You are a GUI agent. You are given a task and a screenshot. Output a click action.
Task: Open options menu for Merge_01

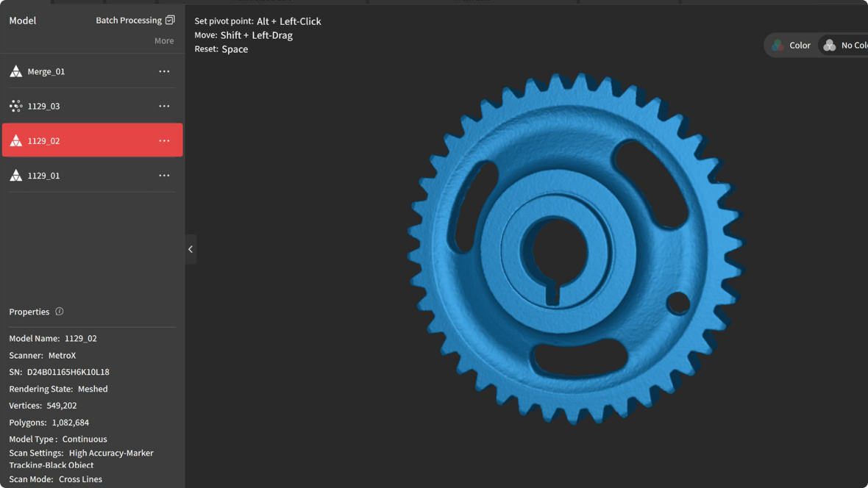point(164,71)
